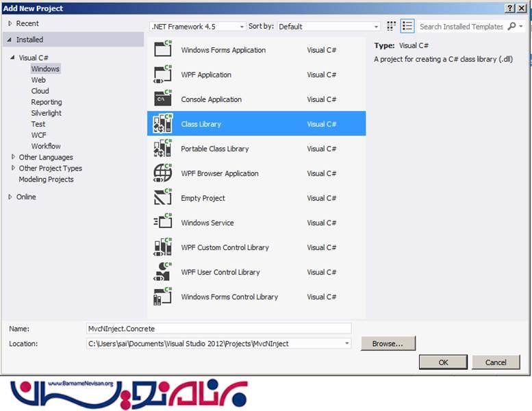Click the Name text field
The height and width of the screenshot is (411, 532).
click(218, 329)
